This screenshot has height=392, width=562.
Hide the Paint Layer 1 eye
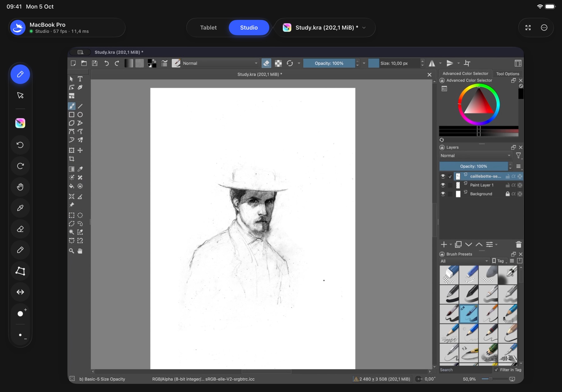[x=443, y=185]
